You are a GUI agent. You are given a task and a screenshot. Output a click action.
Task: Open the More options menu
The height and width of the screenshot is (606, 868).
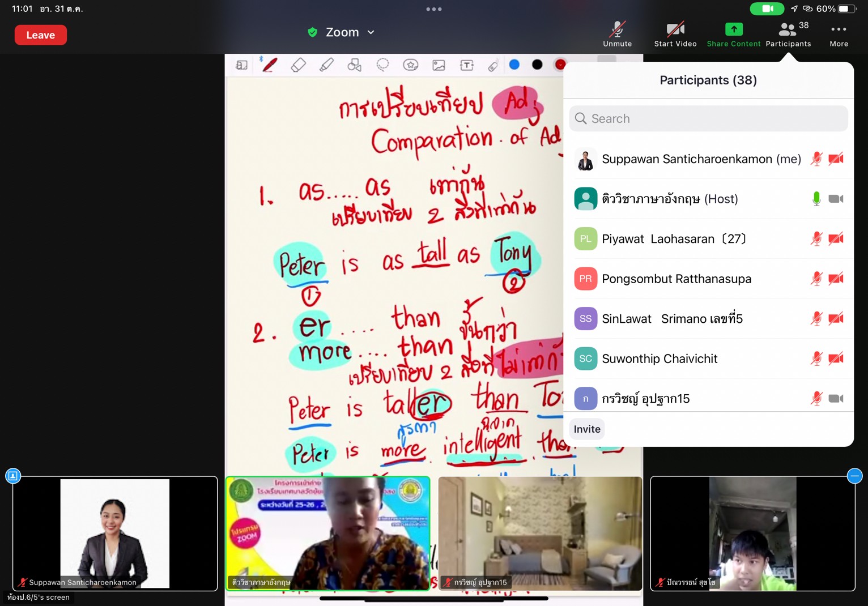coord(839,35)
